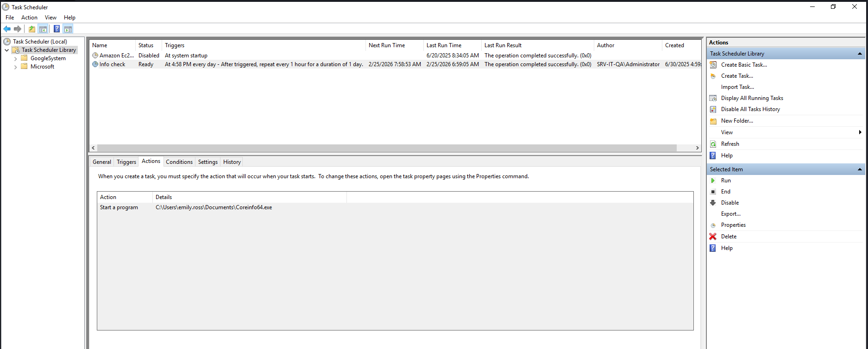Click Display All Running Tasks icon
Viewport: 868px width, 349px height.
(x=713, y=98)
